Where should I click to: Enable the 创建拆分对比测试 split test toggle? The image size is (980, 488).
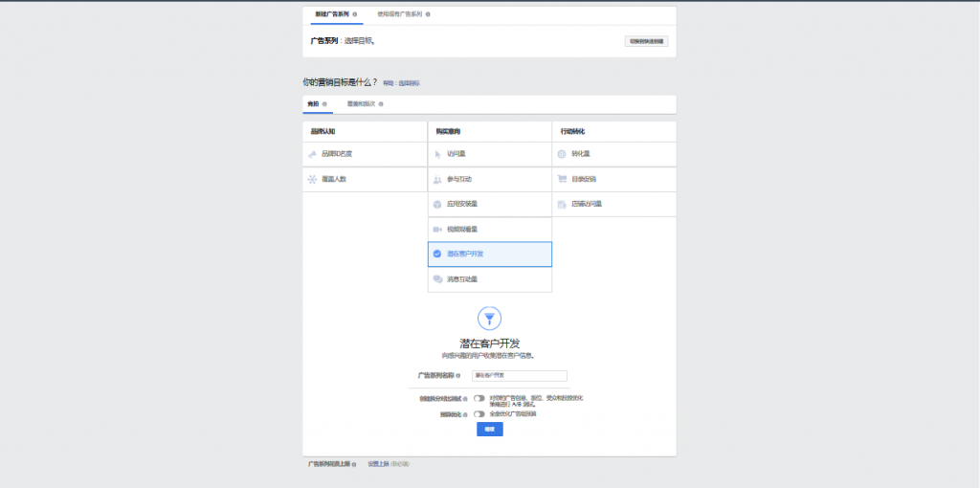coord(479,398)
